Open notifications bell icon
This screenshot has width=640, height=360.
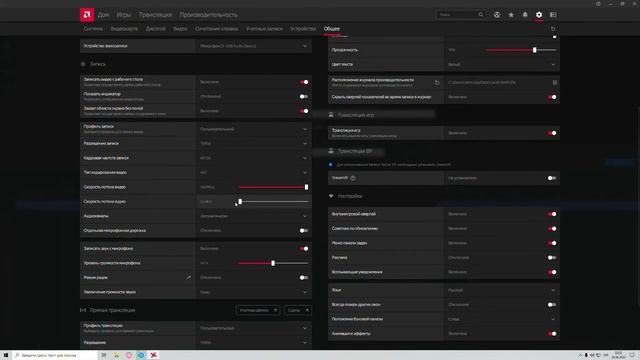point(525,15)
